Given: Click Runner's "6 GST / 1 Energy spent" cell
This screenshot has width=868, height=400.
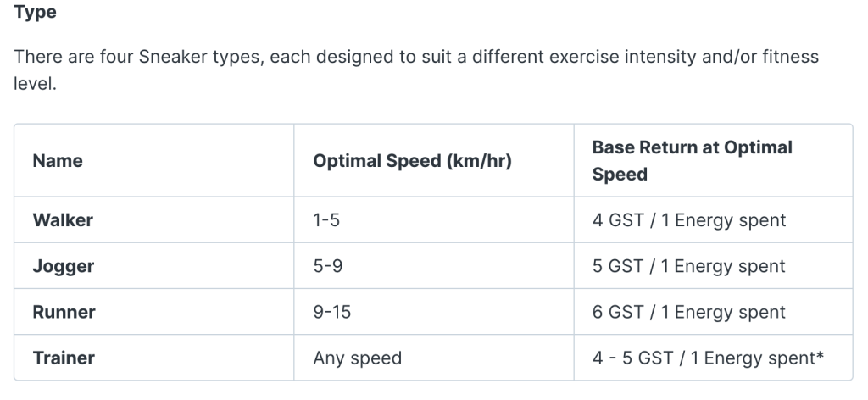Looking at the screenshot, I should [689, 312].
